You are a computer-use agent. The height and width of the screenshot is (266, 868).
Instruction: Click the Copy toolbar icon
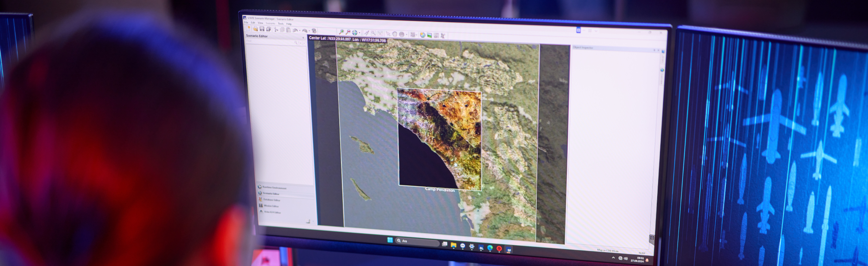(x=282, y=30)
